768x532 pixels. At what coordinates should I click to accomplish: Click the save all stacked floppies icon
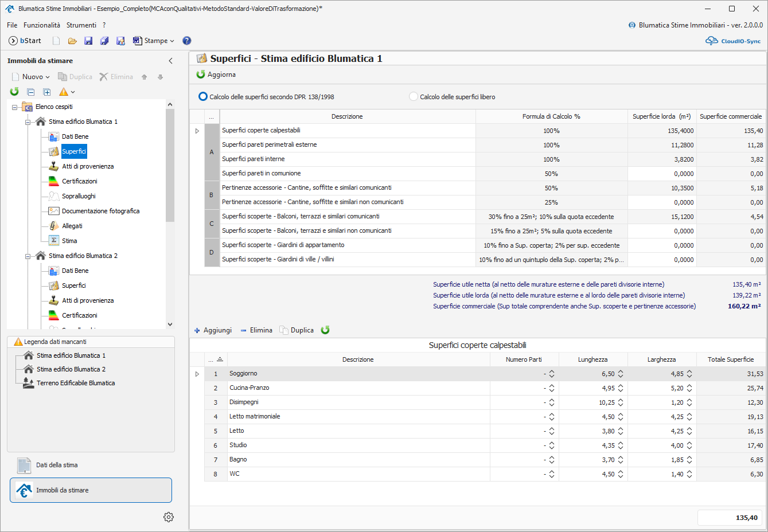coord(104,41)
